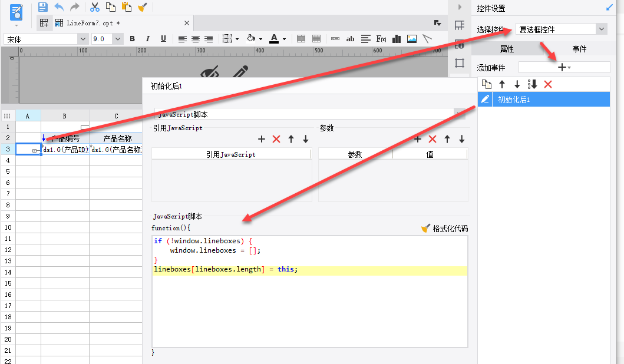This screenshot has height=364, width=624.
Task: Delete the event with the red X in the event list
Action: [548, 84]
